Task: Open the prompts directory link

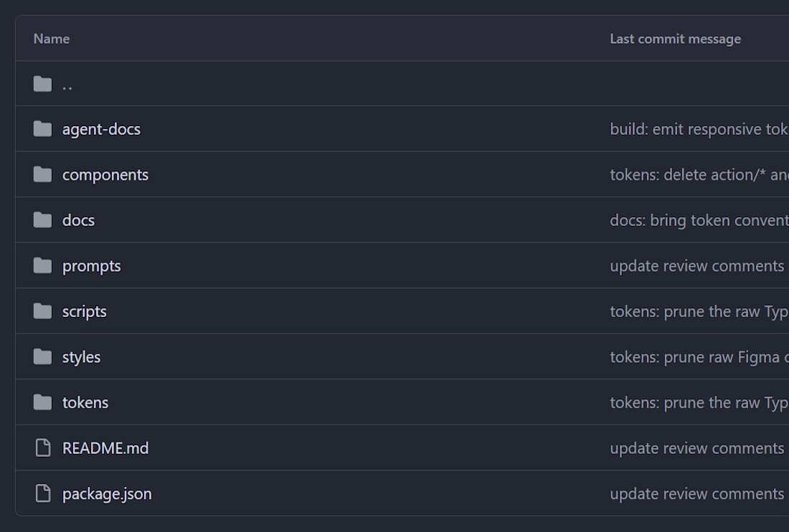Action: 91,266
